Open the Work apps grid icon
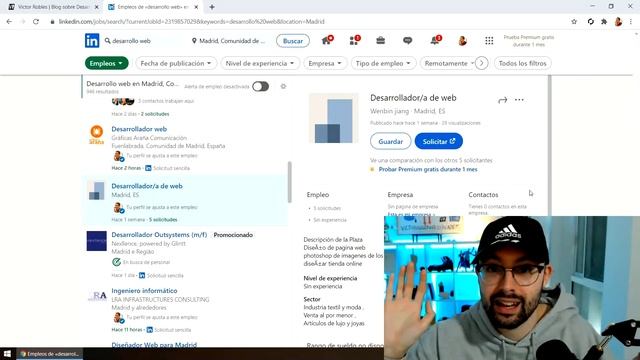Screen dimensions: 640x360 [x=489, y=40]
